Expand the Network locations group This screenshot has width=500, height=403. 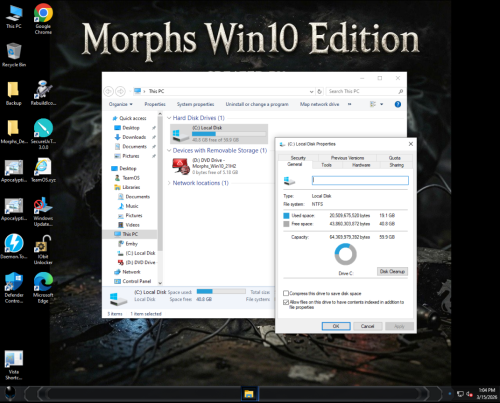click(x=169, y=183)
